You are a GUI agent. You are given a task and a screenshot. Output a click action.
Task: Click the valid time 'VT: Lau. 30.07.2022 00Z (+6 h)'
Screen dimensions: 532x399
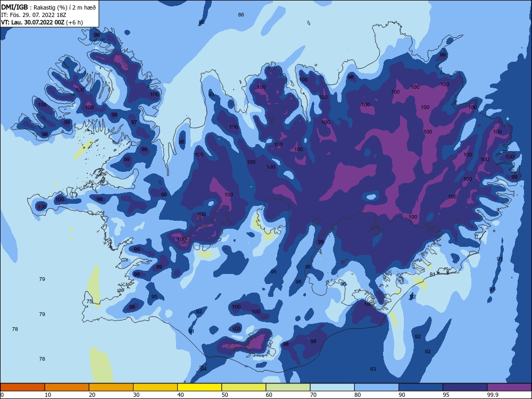tap(41, 22)
